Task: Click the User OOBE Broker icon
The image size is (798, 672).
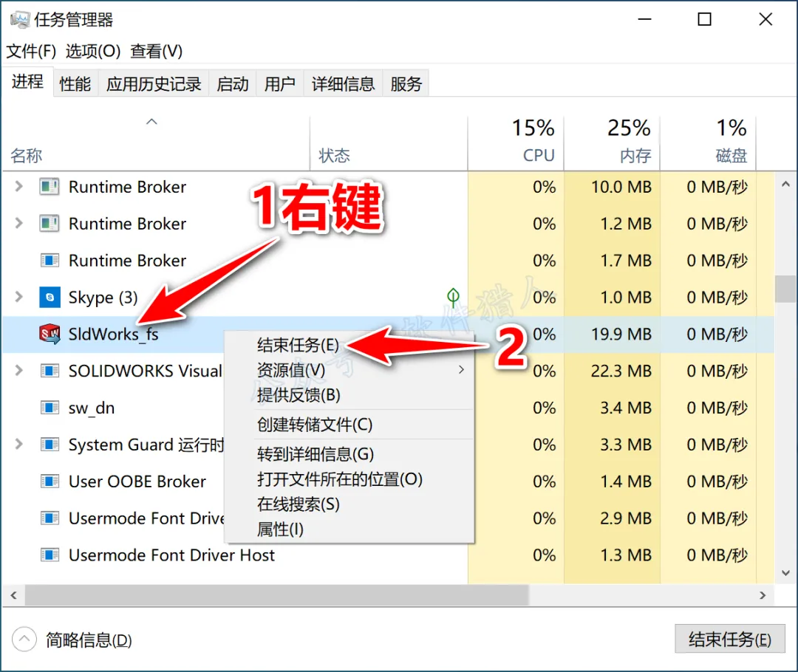Action: click(50, 481)
